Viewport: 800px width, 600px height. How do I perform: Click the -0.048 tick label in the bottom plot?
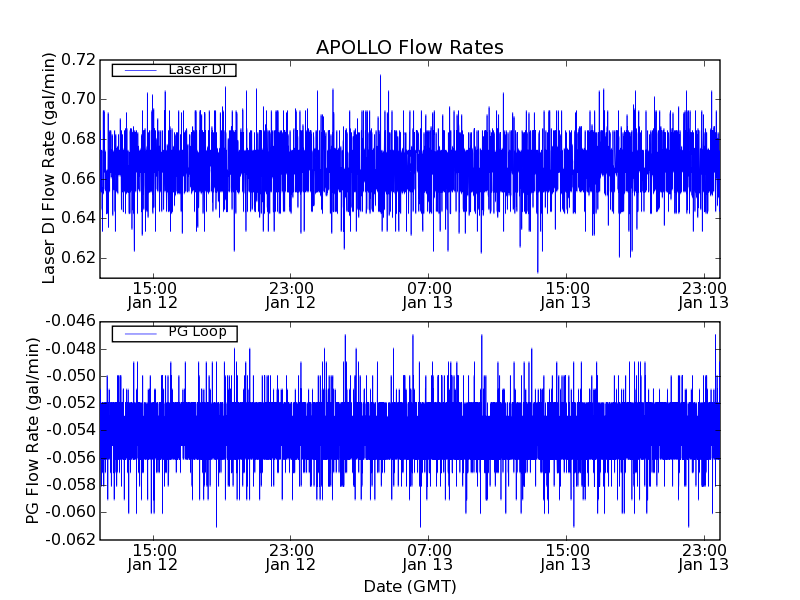coord(70,349)
